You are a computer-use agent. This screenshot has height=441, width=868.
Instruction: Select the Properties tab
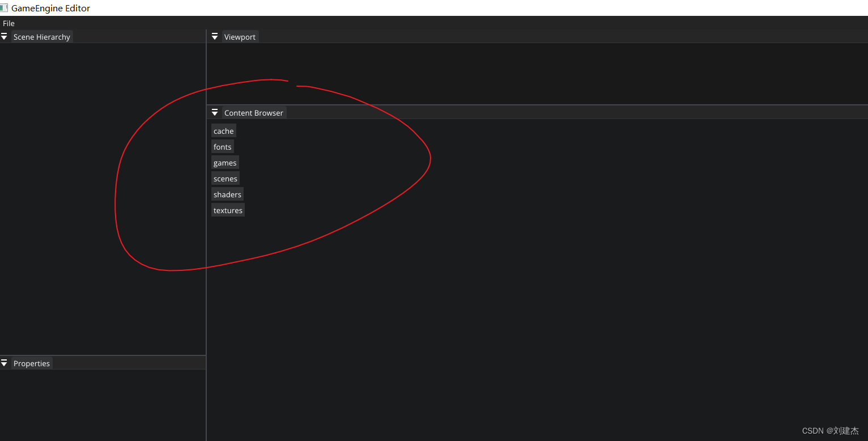tap(32, 363)
